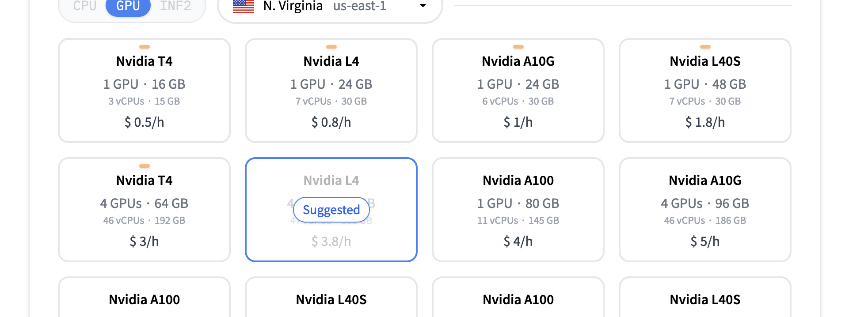Pick Nvidia A10G 4 GPUs 96 GB

point(705,210)
